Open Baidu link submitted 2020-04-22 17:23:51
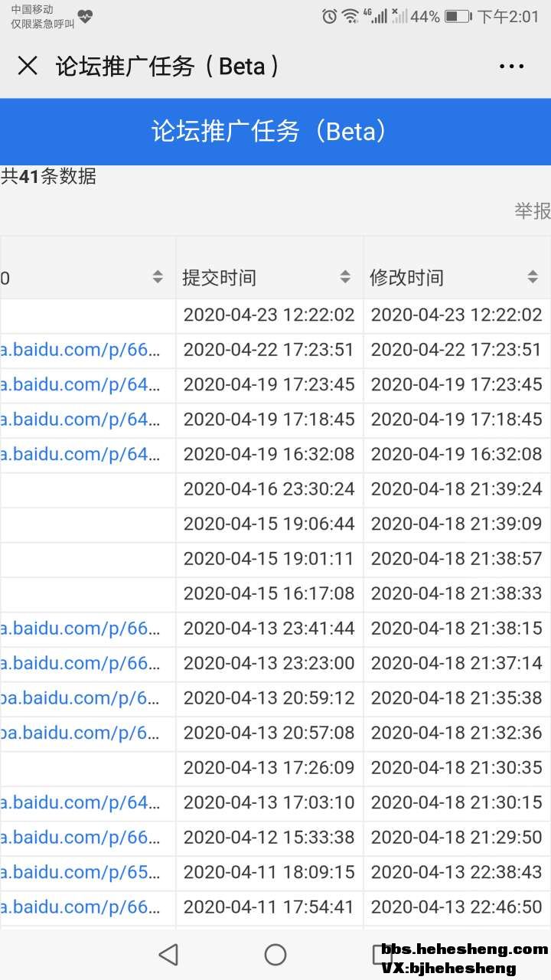This screenshot has height=980, width=551. [80, 350]
